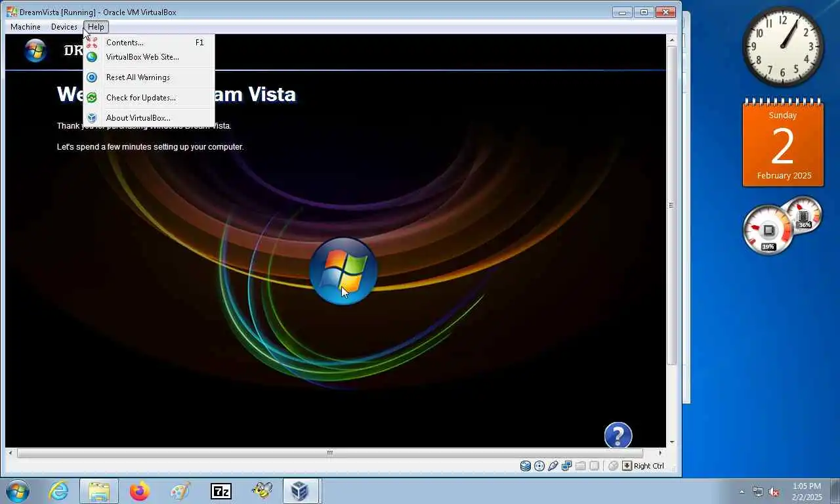Click the Vista logo in guest header
This screenshot has height=504, width=840.
pyautogui.click(x=35, y=51)
